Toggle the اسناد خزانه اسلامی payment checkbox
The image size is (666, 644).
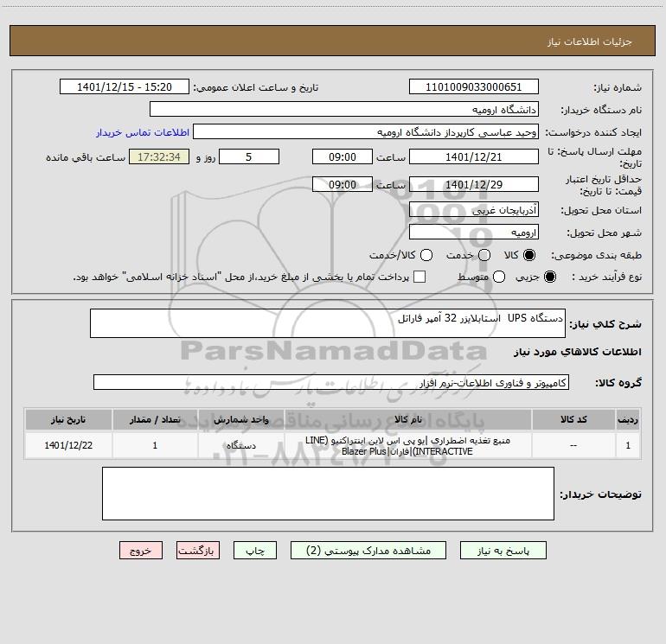click(419, 277)
